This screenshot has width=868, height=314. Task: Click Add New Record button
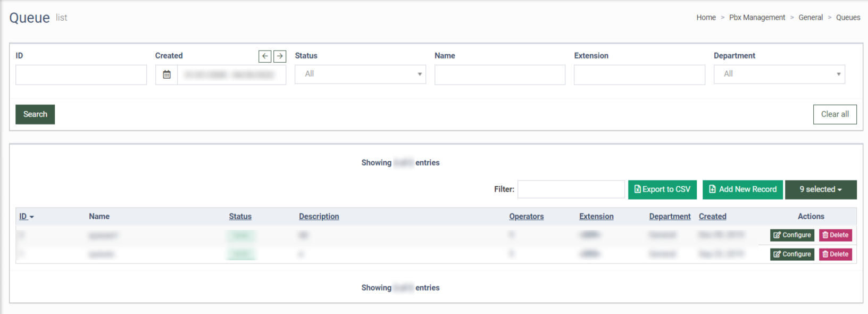[x=742, y=189]
